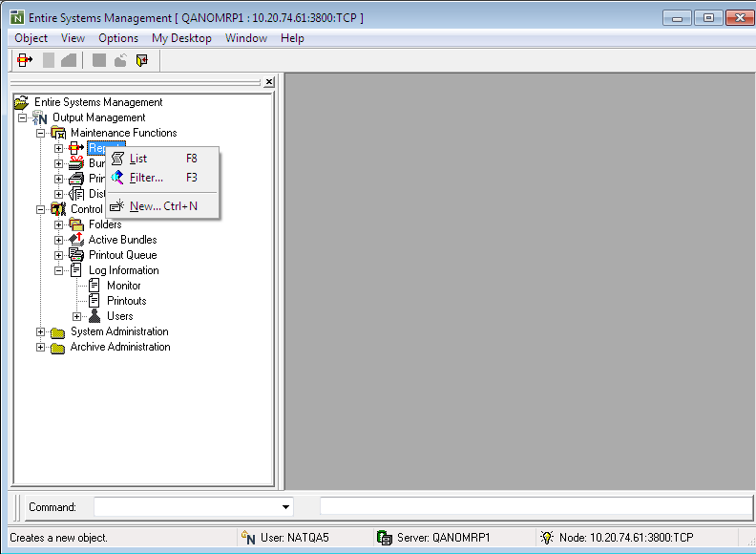Open the Help menu
The height and width of the screenshot is (554, 756).
pyautogui.click(x=292, y=38)
